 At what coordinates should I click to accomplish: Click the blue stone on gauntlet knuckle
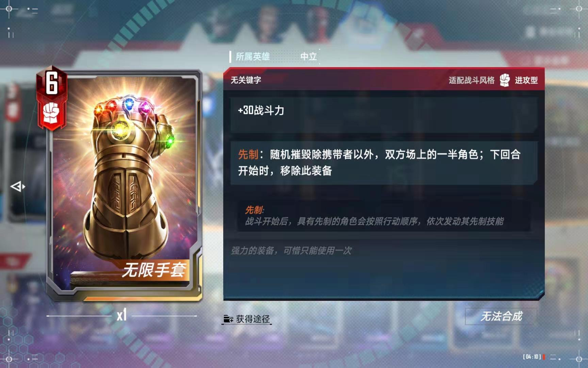[129, 103]
